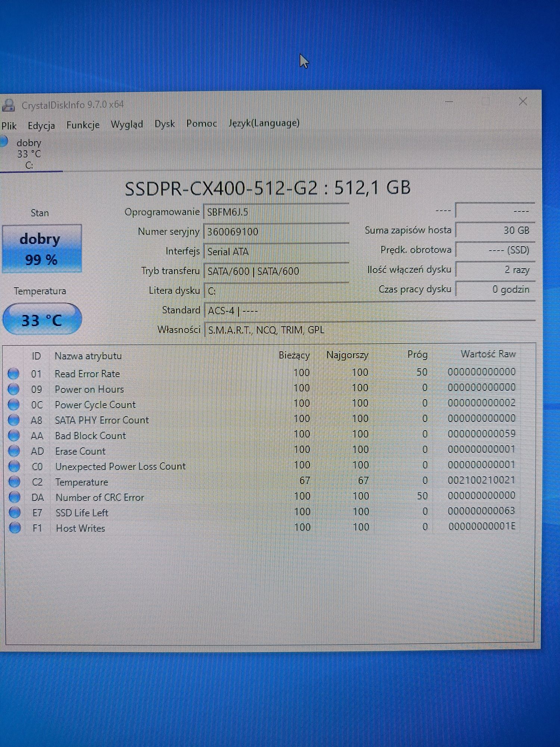Click raw value 002100210021 of Temperature

point(482,480)
